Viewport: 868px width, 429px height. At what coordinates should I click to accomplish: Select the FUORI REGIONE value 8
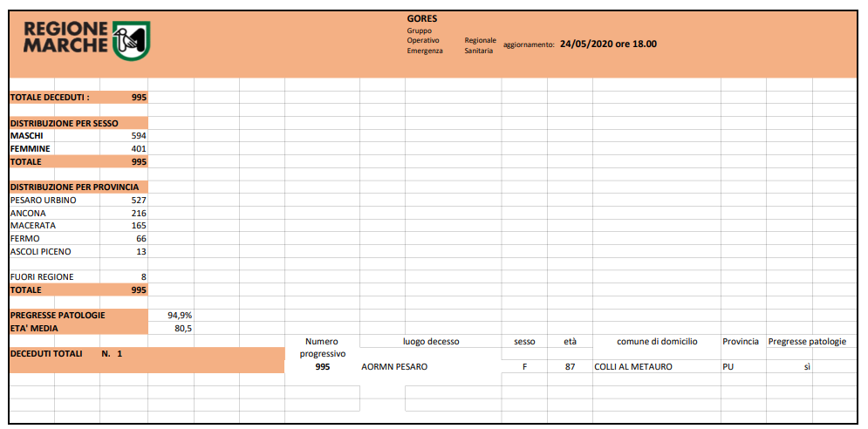144,276
